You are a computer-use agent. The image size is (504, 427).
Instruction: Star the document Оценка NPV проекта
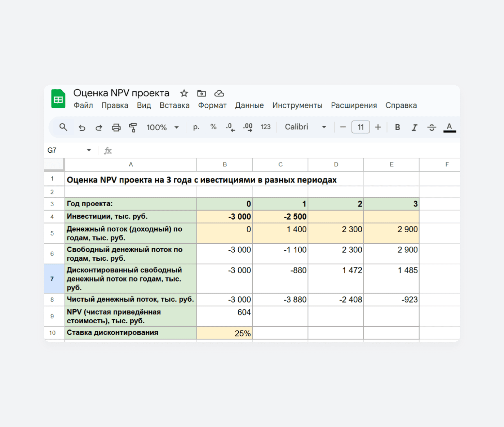pyautogui.click(x=184, y=93)
